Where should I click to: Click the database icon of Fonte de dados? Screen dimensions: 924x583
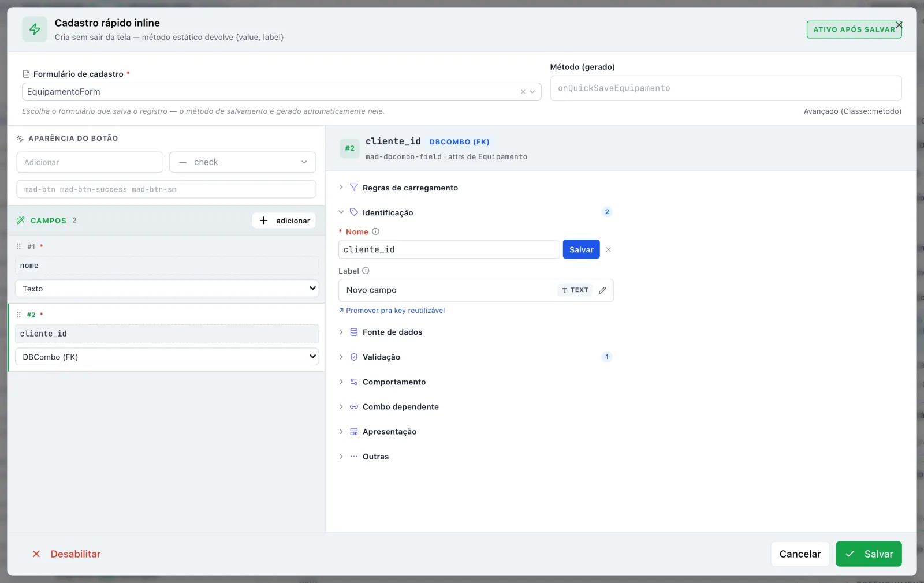pos(354,332)
